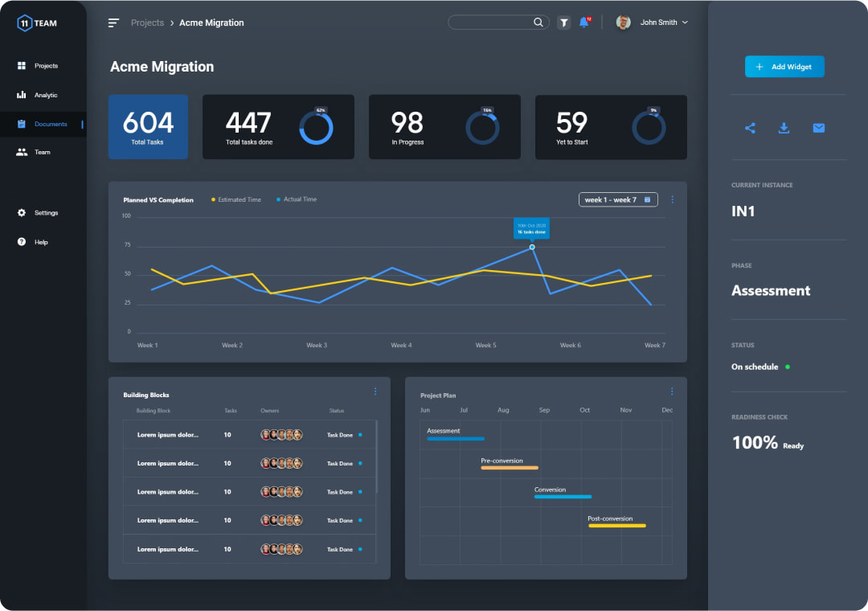
Task: Open the Project Plan more options menu
Action: (672, 392)
